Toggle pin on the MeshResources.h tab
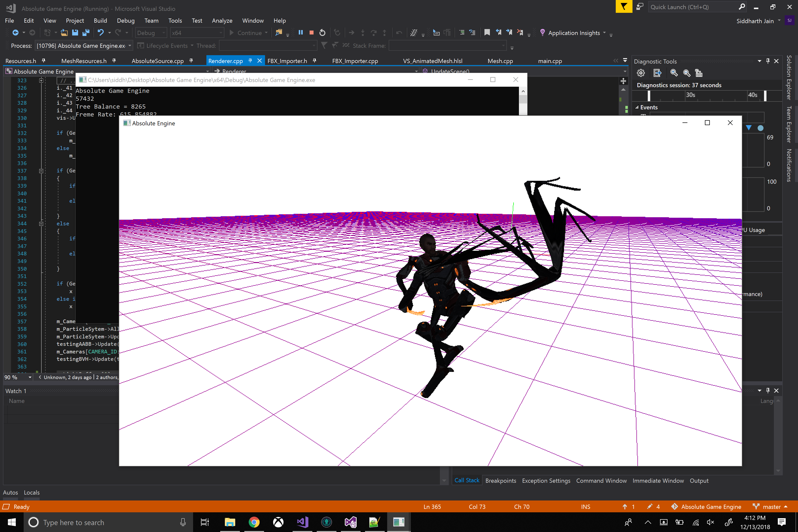 [x=114, y=61]
